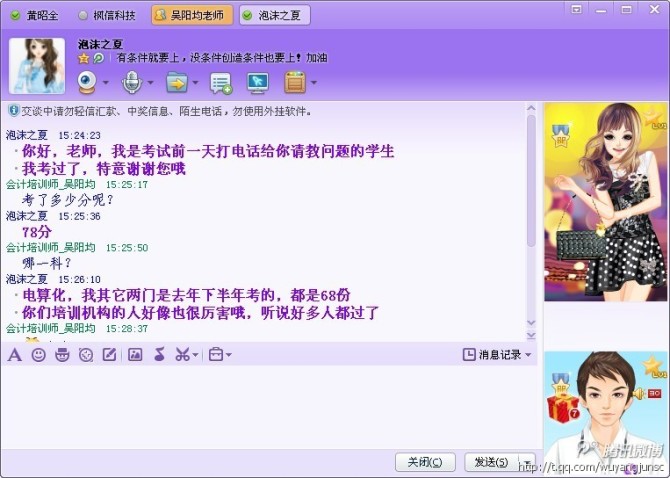Open magic emoticons hat-face icon
The width and height of the screenshot is (670, 478).
62,355
